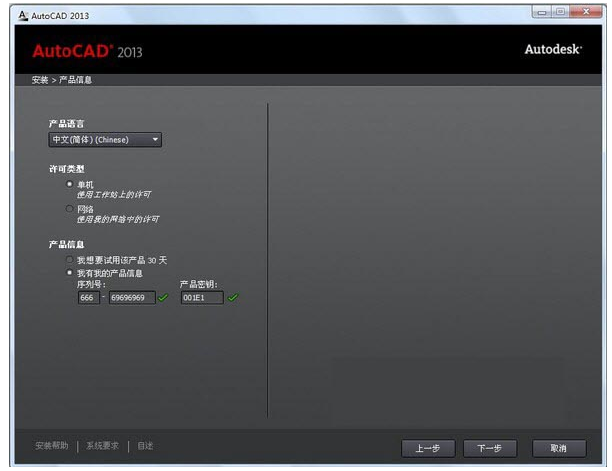Image resolution: width=612 pixels, height=471 pixels.
Task: Click the red AutoCAD 2013 logo
Action: point(87,51)
